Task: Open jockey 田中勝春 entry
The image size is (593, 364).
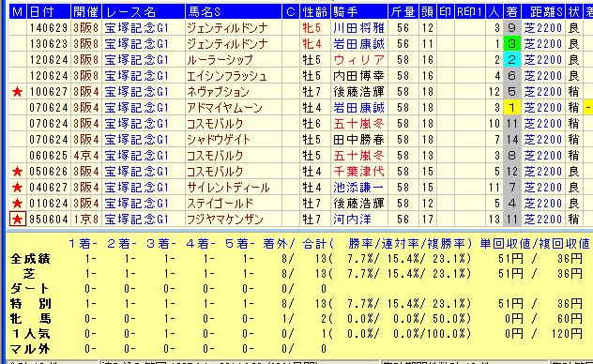Action: pyautogui.click(x=358, y=140)
